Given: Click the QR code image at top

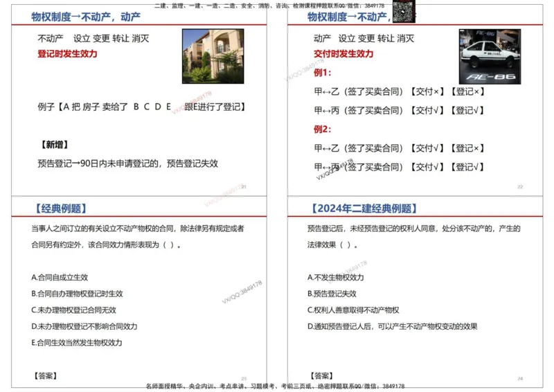Looking at the screenshot, I should (x=404, y=11).
